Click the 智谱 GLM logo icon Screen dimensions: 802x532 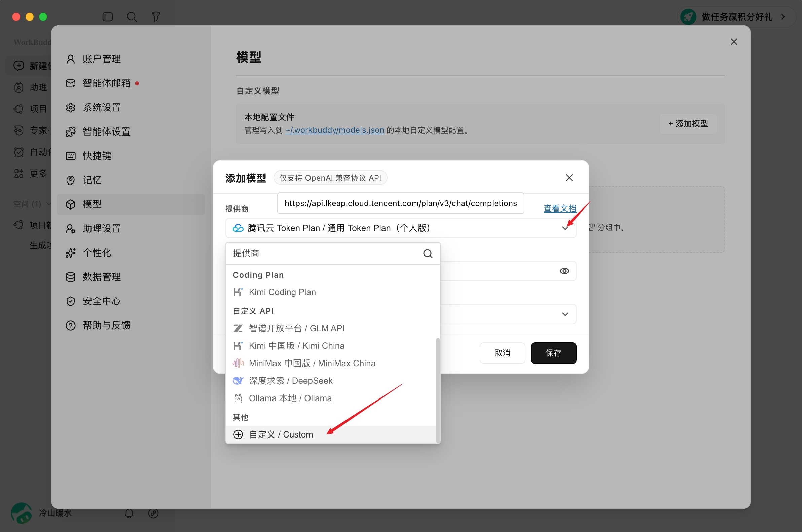tap(238, 328)
